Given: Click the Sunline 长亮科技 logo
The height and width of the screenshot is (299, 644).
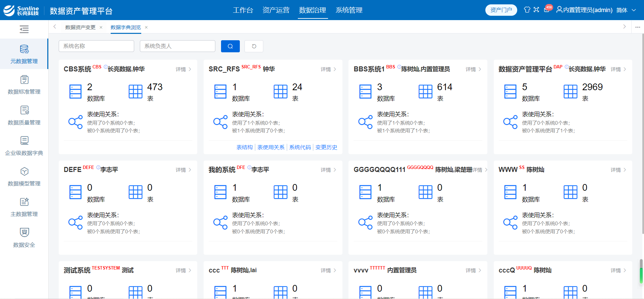Looking at the screenshot, I should click(x=21, y=10).
